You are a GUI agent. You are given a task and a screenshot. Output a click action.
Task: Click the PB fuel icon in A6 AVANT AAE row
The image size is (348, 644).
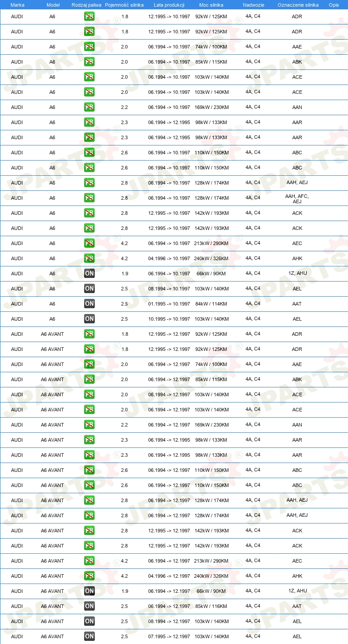[89, 364]
